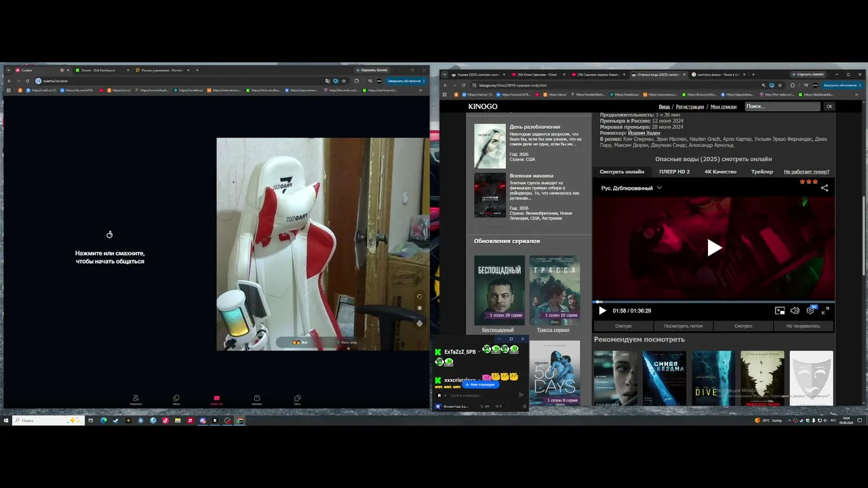
Task: Switch to the Панель управления tab
Action: pyautogui.click(x=161, y=70)
